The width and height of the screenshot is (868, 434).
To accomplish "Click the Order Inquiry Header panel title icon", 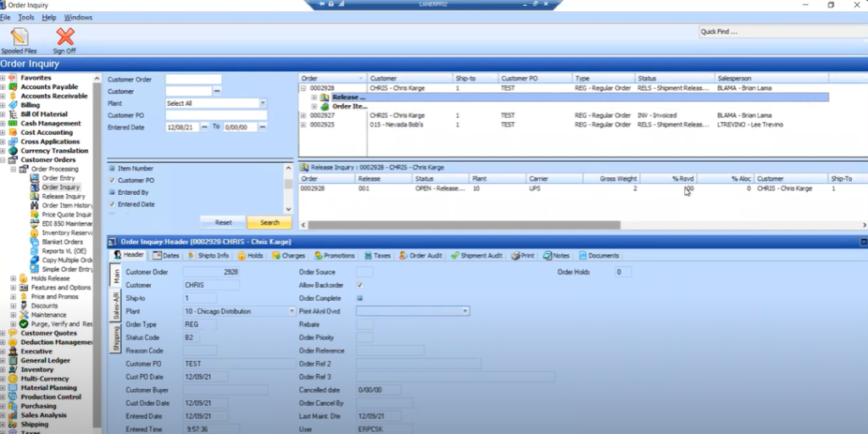I will pos(113,242).
